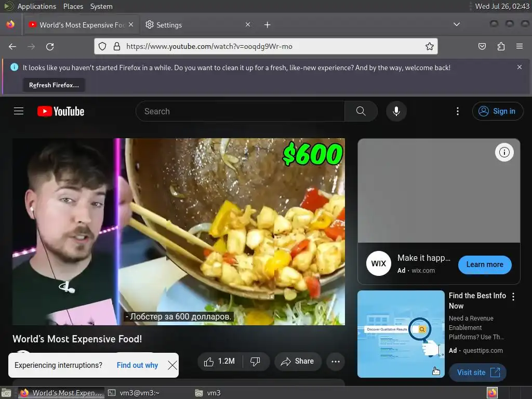Click the Firefox icon in the bottom-right tray
Image resolution: width=532 pixels, height=399 pixels.
click(x=492, y=393)
